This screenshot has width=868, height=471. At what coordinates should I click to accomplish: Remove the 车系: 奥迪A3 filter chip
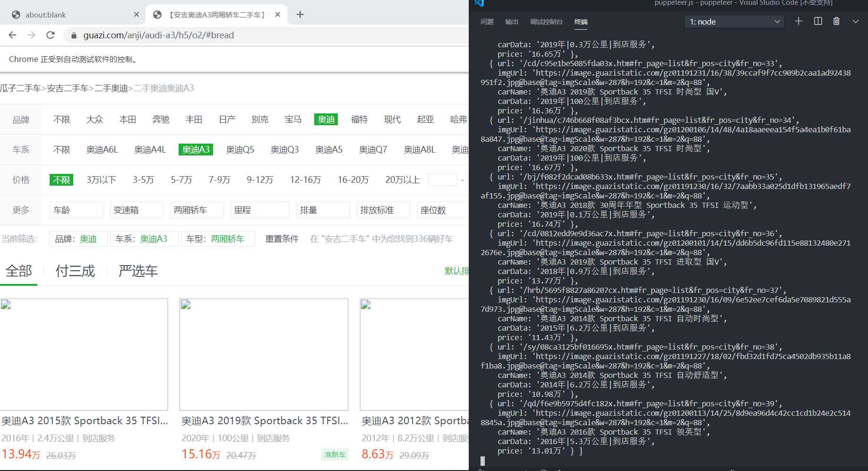[144, 239]
